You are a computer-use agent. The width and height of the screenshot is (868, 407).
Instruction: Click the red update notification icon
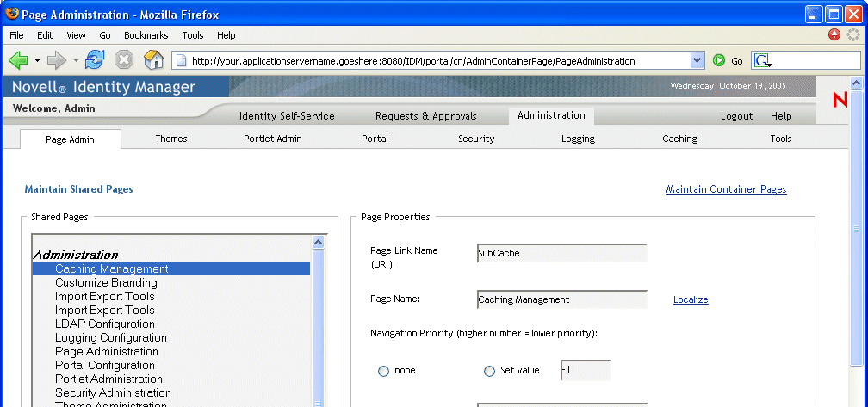834,34
